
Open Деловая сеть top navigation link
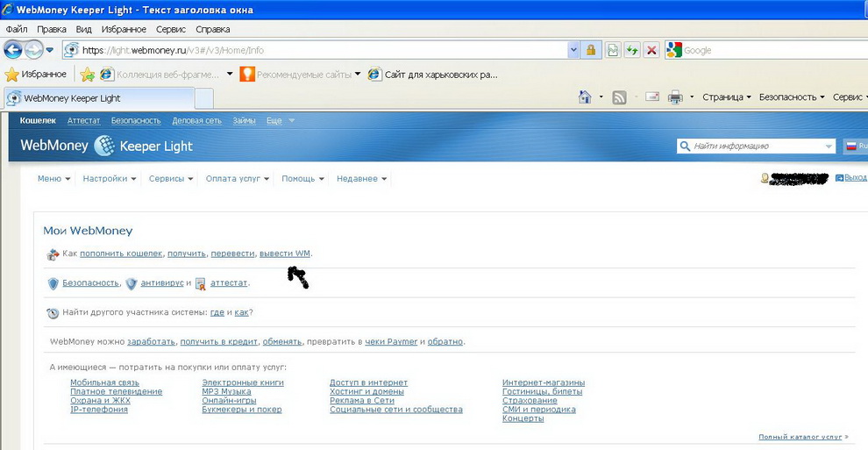coord(196,120)
